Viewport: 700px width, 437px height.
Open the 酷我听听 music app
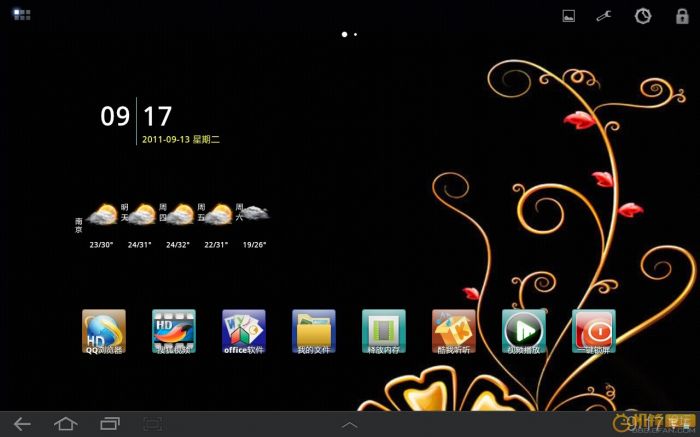point(453,331)
